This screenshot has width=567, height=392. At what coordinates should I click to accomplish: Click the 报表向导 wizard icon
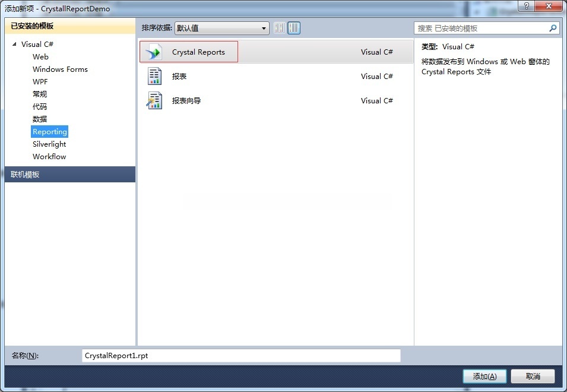pos(154,100)
